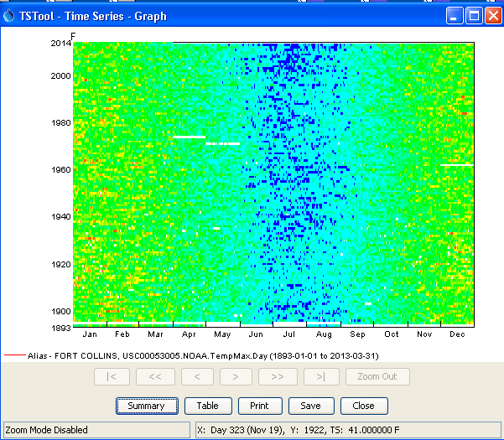Print the graph
The image size is (504, 440).
[x=259, y=406]
